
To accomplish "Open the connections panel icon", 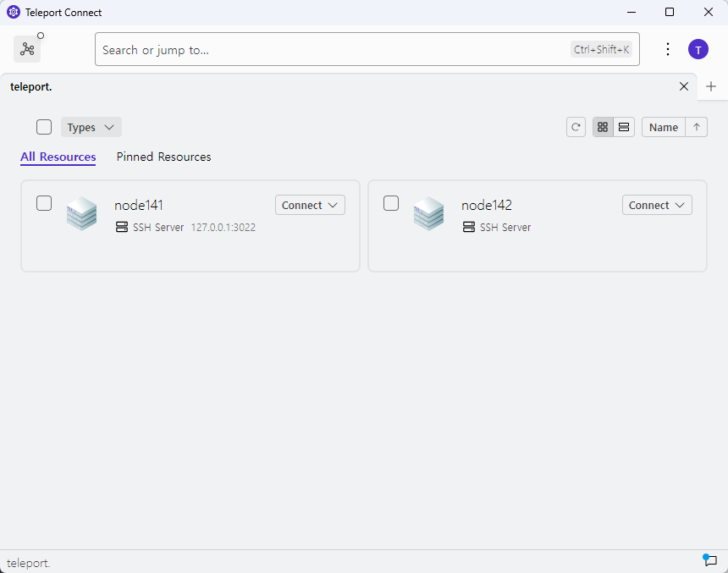I will coord(27,49).
